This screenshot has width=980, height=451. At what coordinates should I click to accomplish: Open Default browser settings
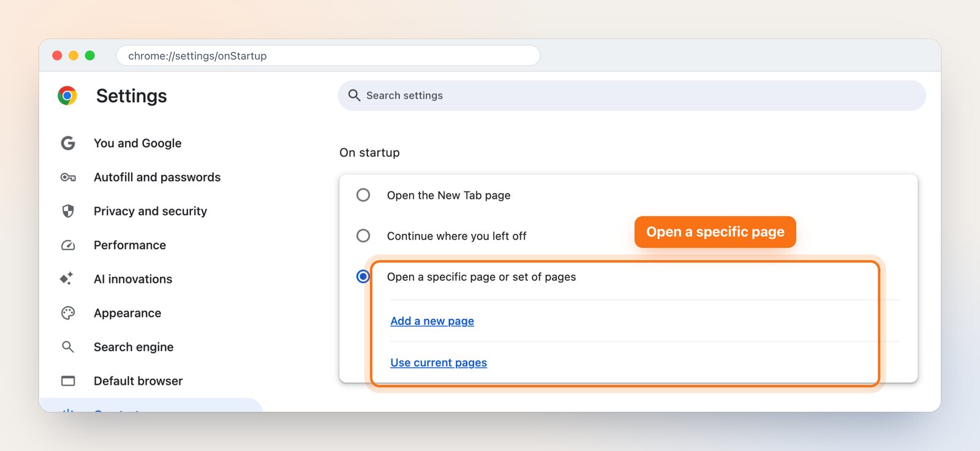[138, 381]
